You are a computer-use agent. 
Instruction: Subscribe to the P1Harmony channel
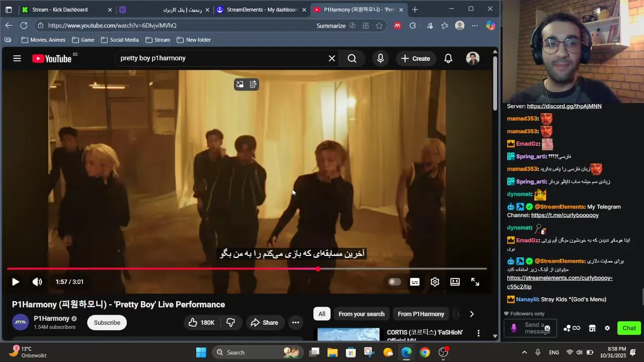[x=107, y=323]
